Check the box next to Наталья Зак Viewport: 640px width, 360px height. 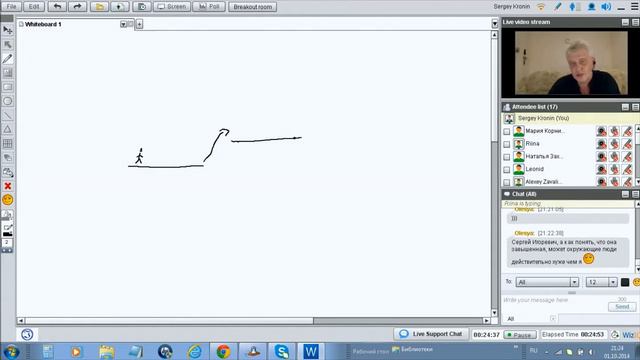tap(507, 157)
